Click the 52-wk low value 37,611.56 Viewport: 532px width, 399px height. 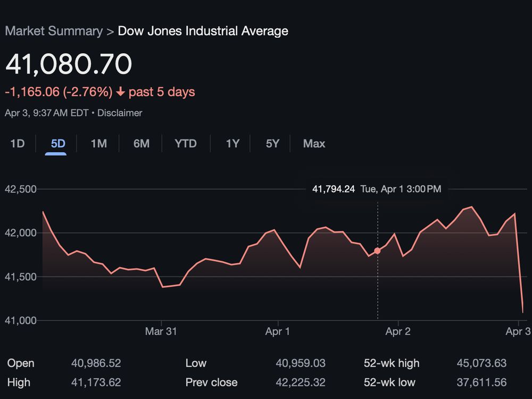[481, 383]
